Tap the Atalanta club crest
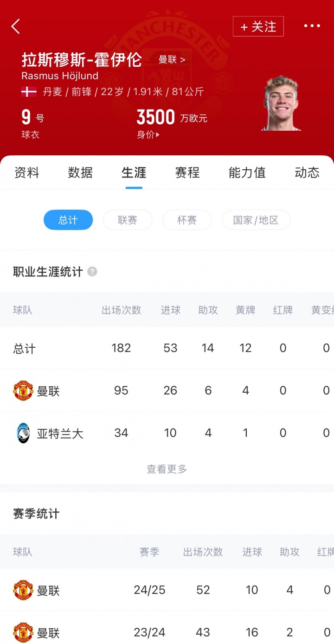 [23, 433]
